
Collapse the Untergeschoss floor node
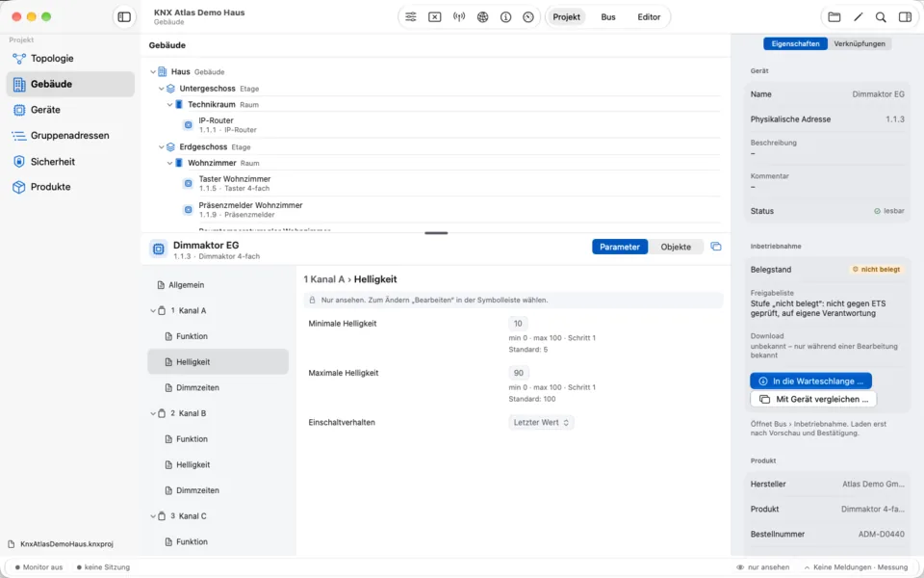click(x=162, y=89)
